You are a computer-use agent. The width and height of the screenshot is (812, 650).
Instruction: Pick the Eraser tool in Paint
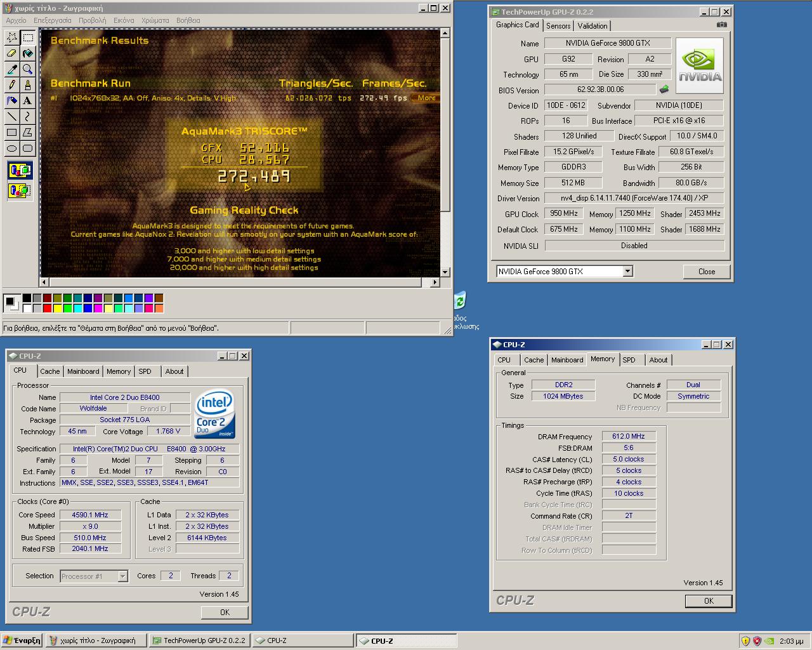point(12,53)
